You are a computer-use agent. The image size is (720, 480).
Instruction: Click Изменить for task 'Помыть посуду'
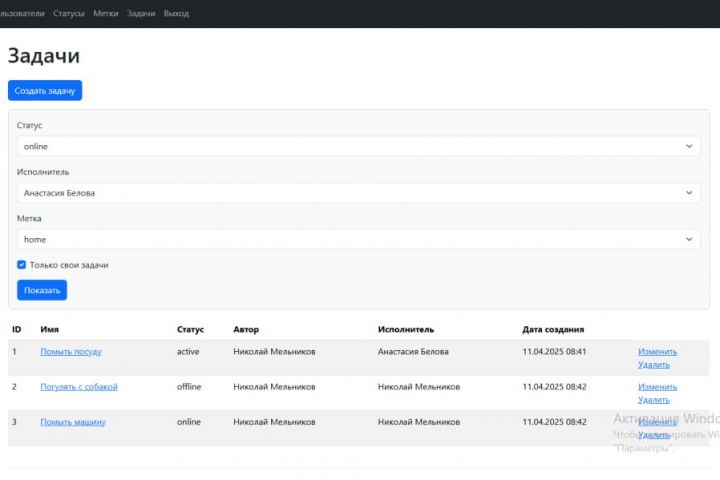(x=658, y=351)
